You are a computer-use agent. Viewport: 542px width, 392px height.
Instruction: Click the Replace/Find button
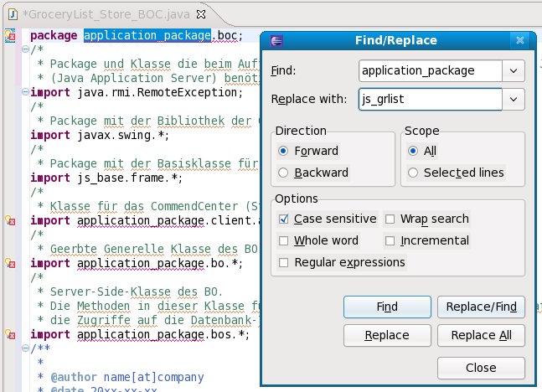click(x=481, y=307)
